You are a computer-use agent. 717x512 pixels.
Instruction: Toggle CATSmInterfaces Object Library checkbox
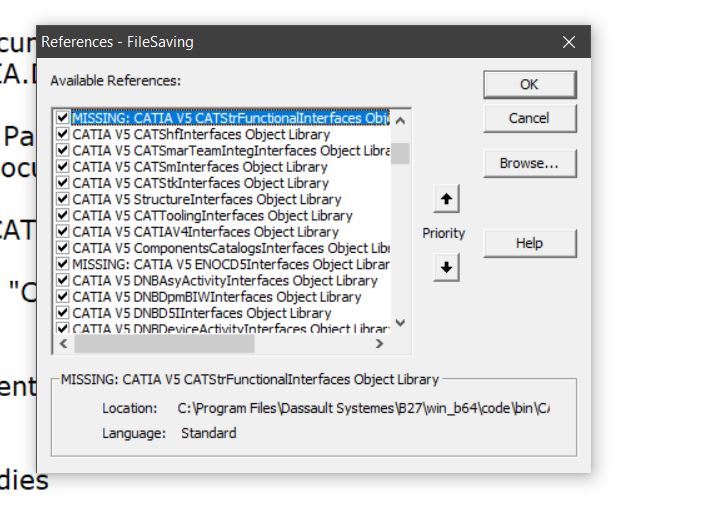[63, 166]
